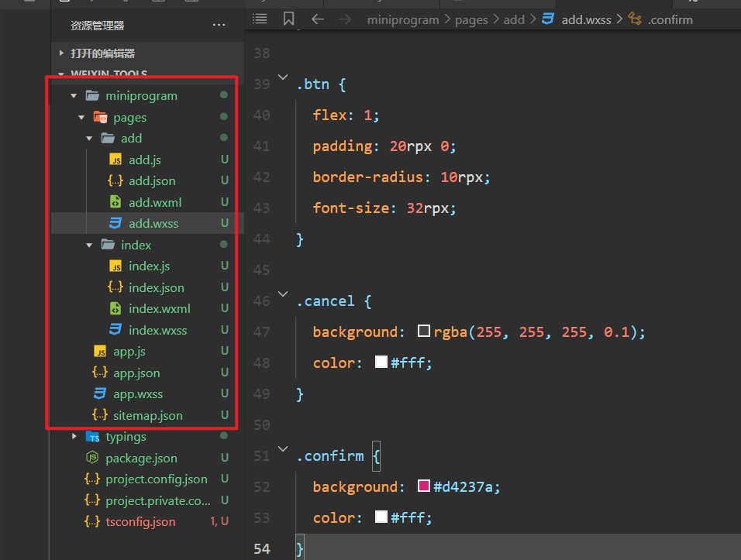The image size is (741, 560).
Task: Open the rgba background color swatch
Action: (x=424, y=331)
